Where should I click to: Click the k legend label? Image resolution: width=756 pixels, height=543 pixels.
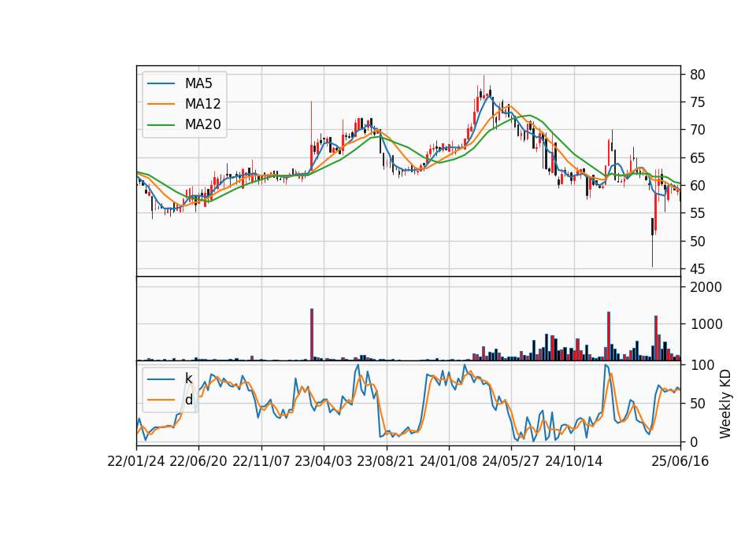[188, 379]
